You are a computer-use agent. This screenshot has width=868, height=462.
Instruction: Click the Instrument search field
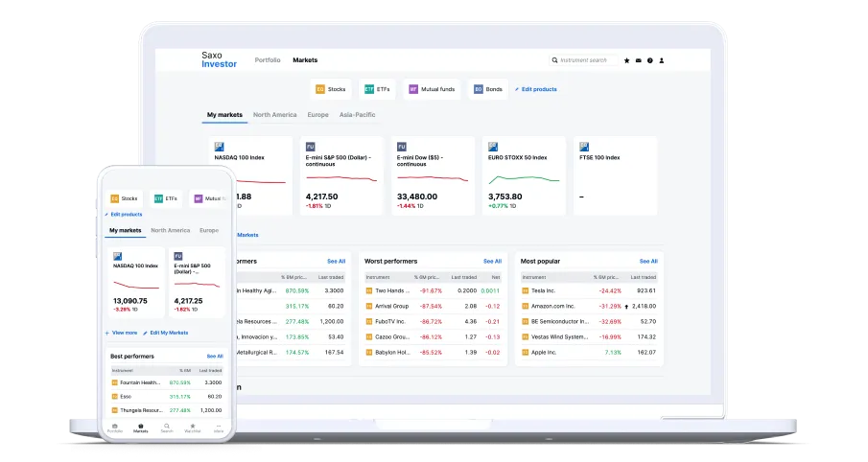583,60
